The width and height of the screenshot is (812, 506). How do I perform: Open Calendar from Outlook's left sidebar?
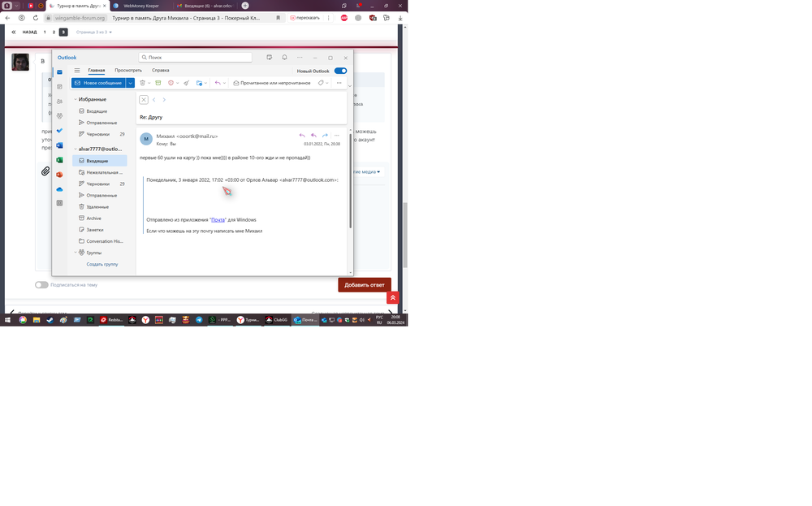point(59,86)
